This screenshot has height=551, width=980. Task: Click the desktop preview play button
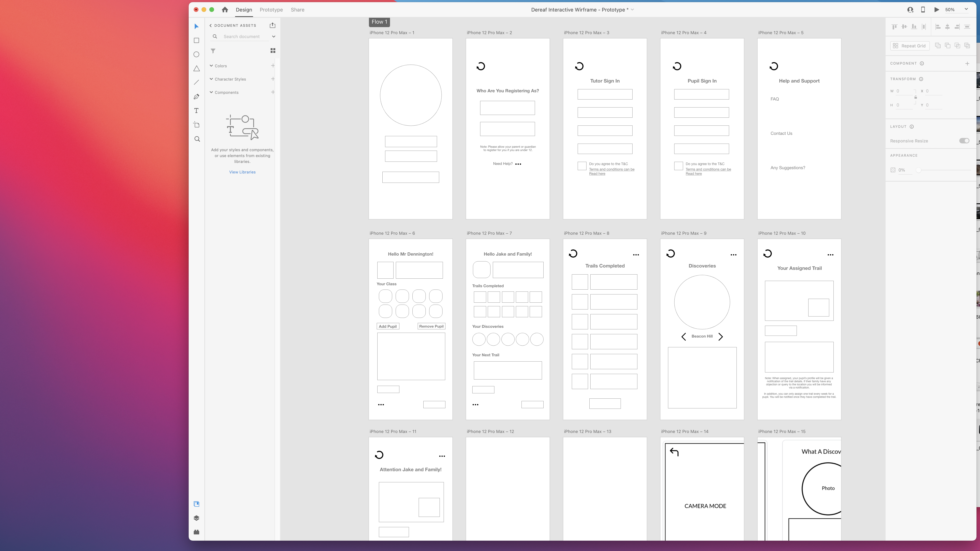(936, 10)
